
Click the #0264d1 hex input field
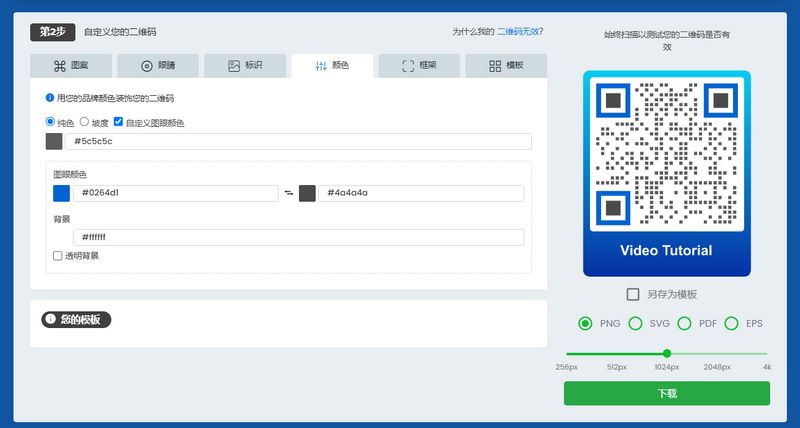tap(176, 193)
